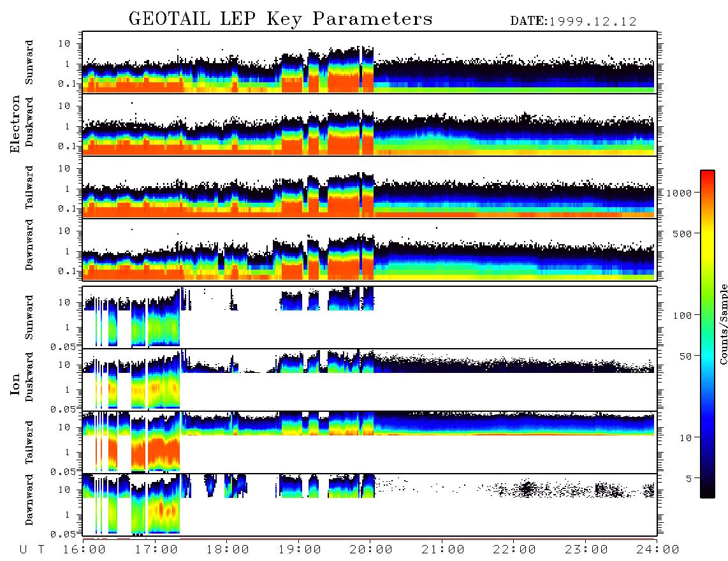Screen dimensions: 728x561
Task: Click the '21:00' time tick label
Action: (x=444, y=550)
